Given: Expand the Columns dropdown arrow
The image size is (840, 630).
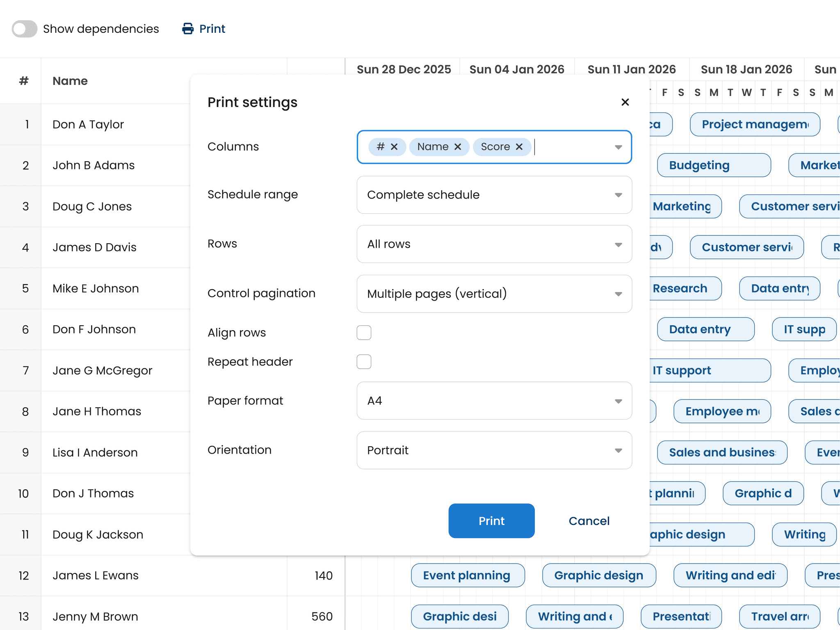Looking at the screenshot, I should (618, 147).
